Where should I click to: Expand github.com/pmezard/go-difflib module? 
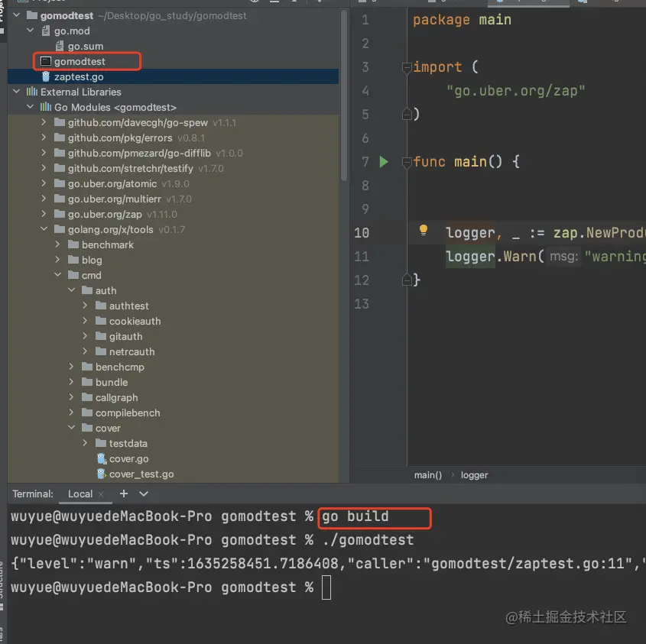pyautogui.click(x=44, y=152)
